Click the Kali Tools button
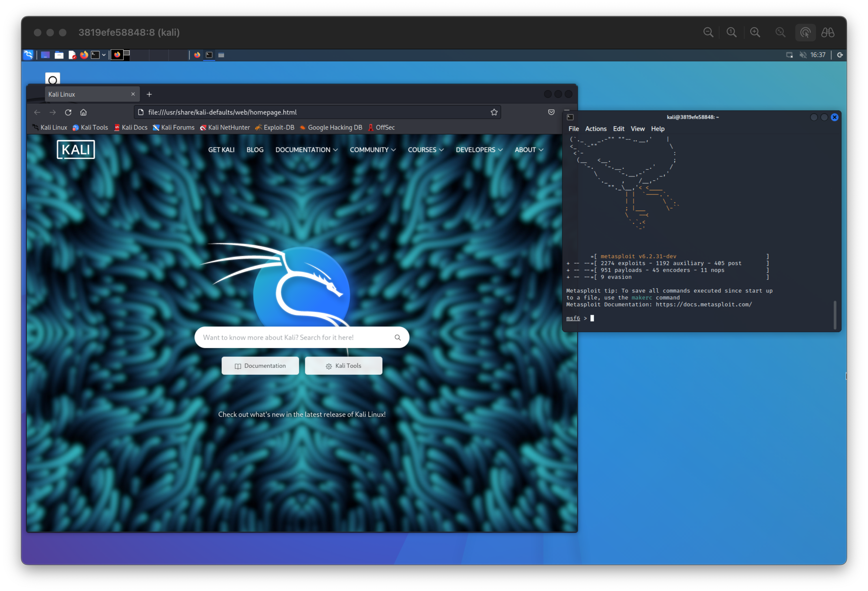 (343, 366)
